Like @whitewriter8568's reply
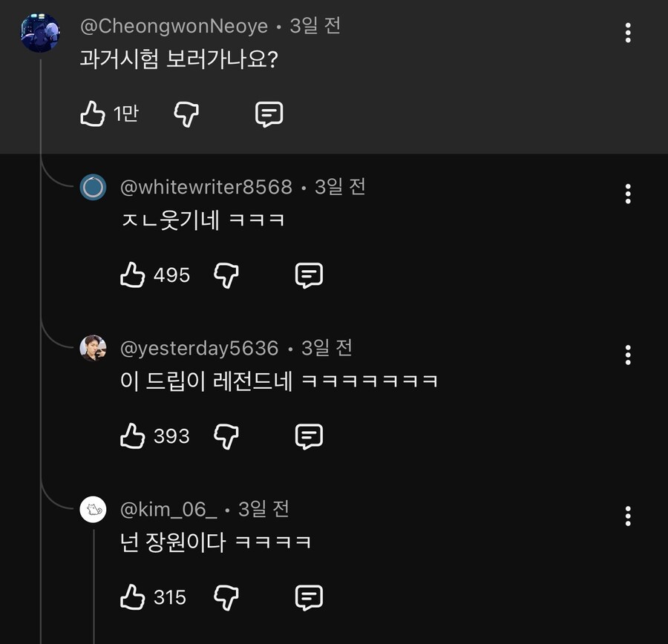Image resolution: width=668 pixels, height=644 pixels. pos(132,274)
